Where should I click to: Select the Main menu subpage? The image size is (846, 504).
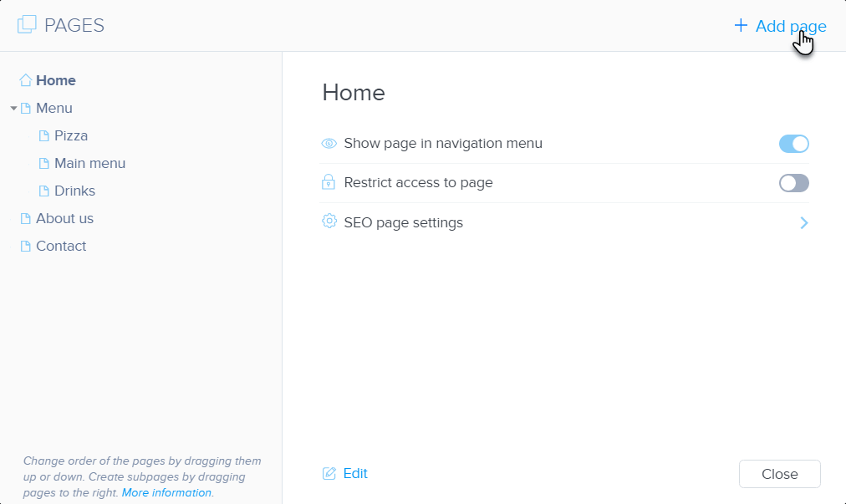[x=89, y=163]
